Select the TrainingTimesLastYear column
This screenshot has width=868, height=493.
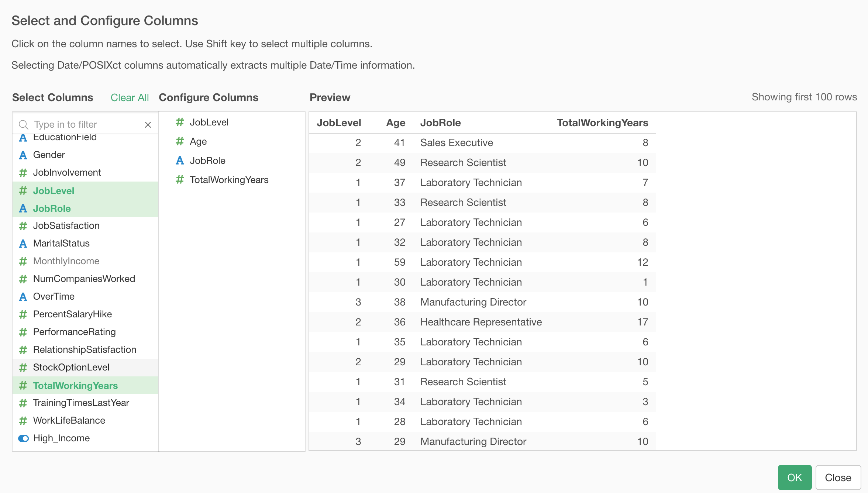pyautogui.click(x=81, y=403)
